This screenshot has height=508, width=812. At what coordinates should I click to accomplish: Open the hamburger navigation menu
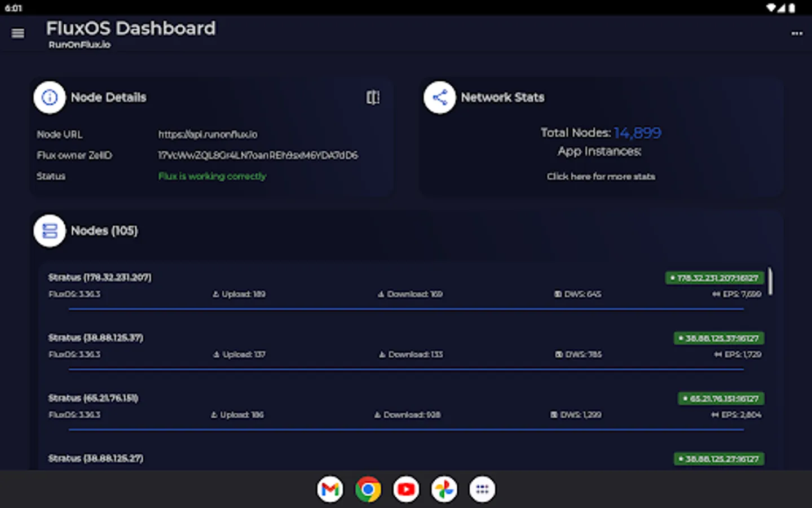tap(18, 33)
